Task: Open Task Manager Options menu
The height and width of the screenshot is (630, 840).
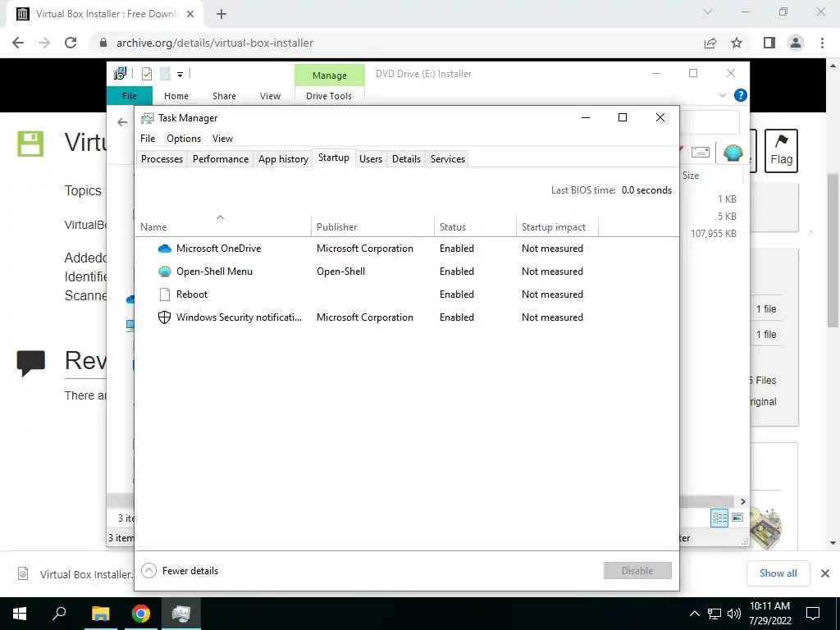Action: [x=184, y=138]
